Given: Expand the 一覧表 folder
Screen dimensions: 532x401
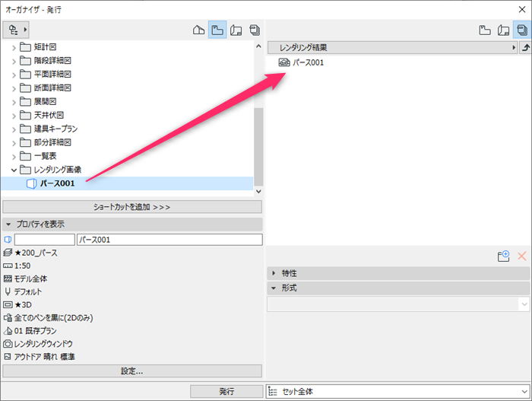Looking at the screenshot, I should click(14, 157).
